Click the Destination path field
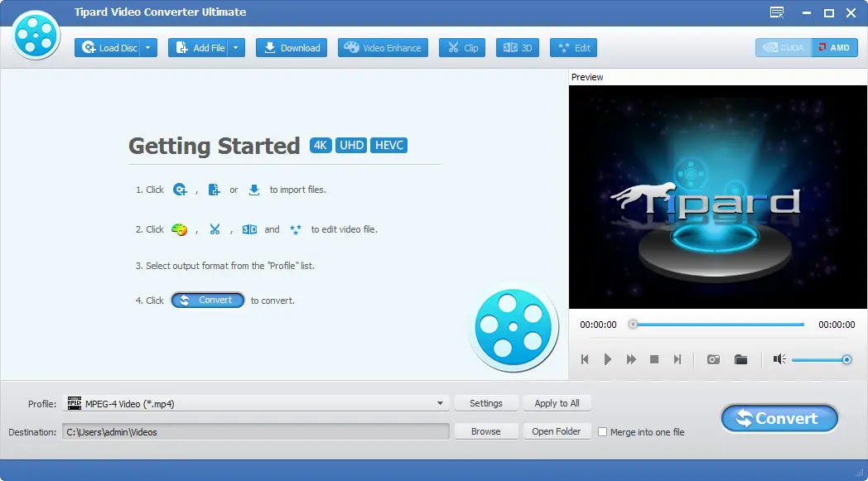The image size is (868, 481). tap(256, 431)
